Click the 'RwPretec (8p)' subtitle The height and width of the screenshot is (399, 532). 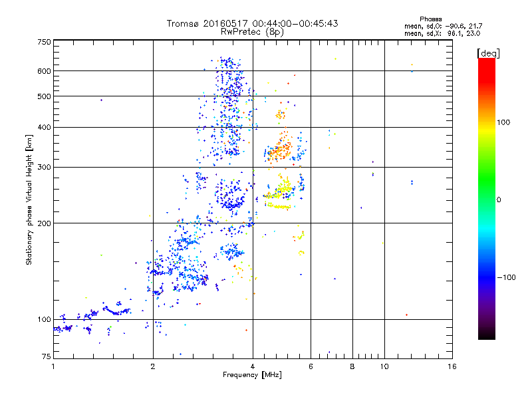252,32
